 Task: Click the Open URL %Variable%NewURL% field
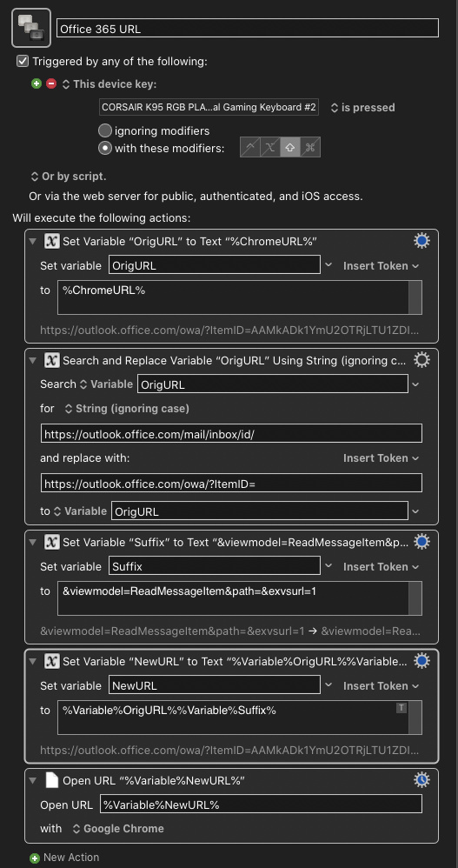[261, 805]
